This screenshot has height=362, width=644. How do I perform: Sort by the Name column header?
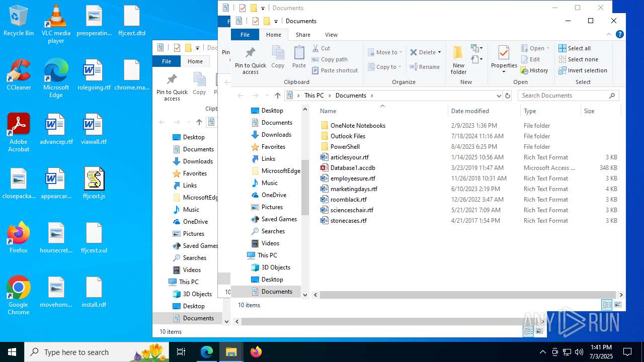(x=382, y=111)
